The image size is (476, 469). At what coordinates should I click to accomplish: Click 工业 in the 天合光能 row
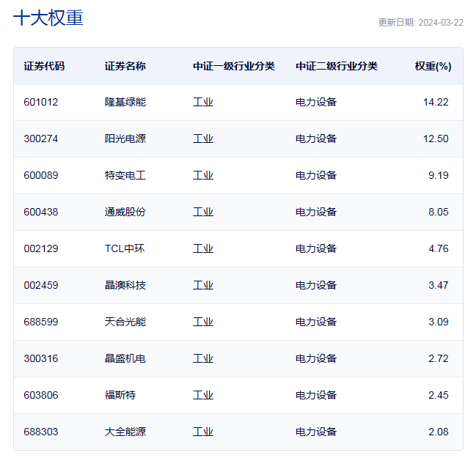pyautogui.click(x=203, y=322)
